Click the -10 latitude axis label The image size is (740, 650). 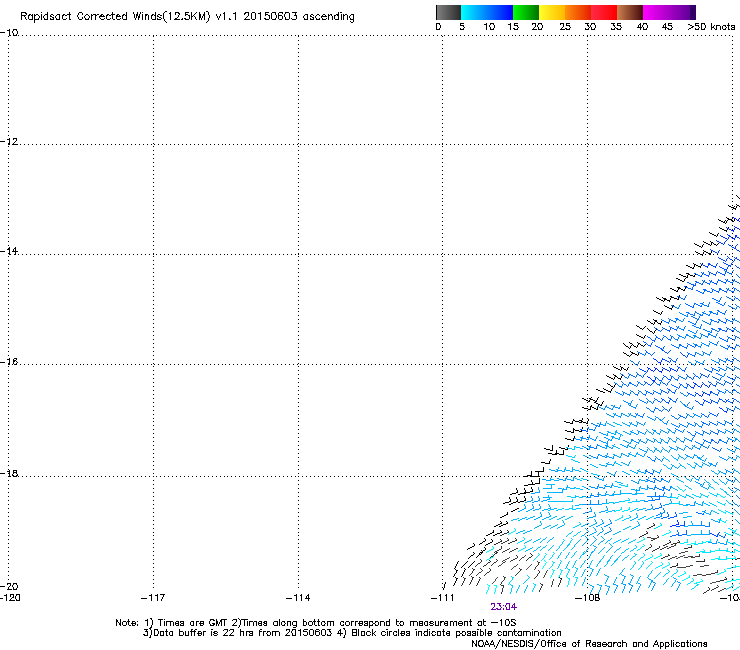[9, 33]
